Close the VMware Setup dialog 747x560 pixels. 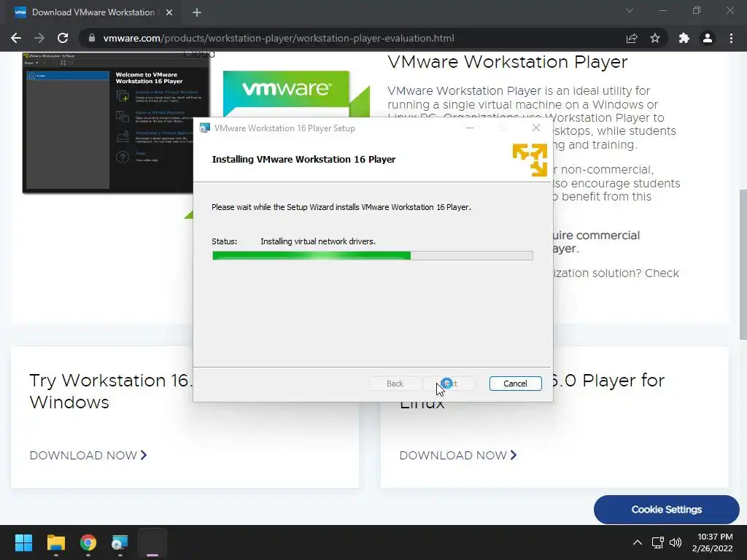coord(536,128)
